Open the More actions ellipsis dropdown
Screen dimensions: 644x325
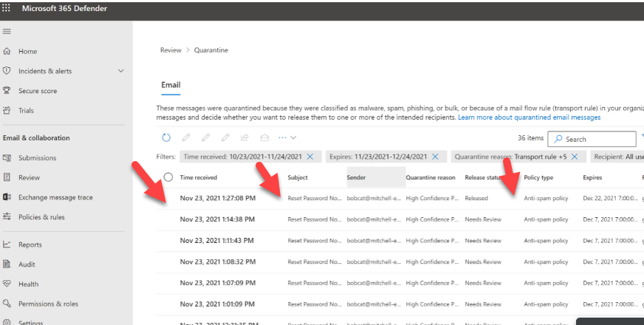(287, 137)
